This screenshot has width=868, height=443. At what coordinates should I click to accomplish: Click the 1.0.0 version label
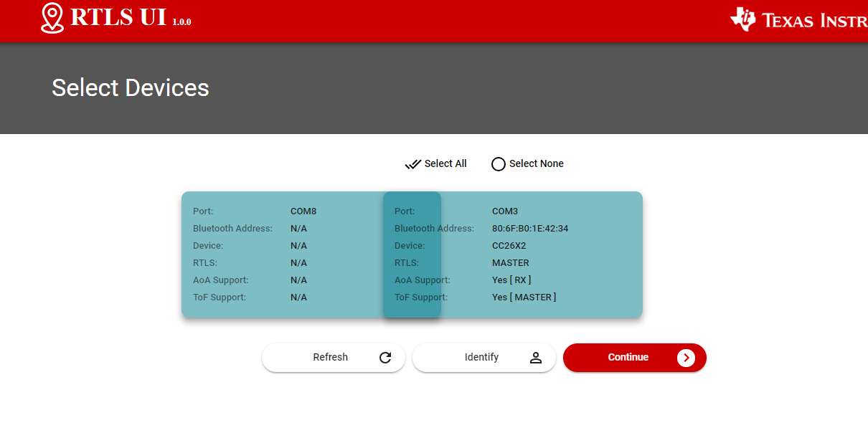pyautogui.click(x=181, y=22)
